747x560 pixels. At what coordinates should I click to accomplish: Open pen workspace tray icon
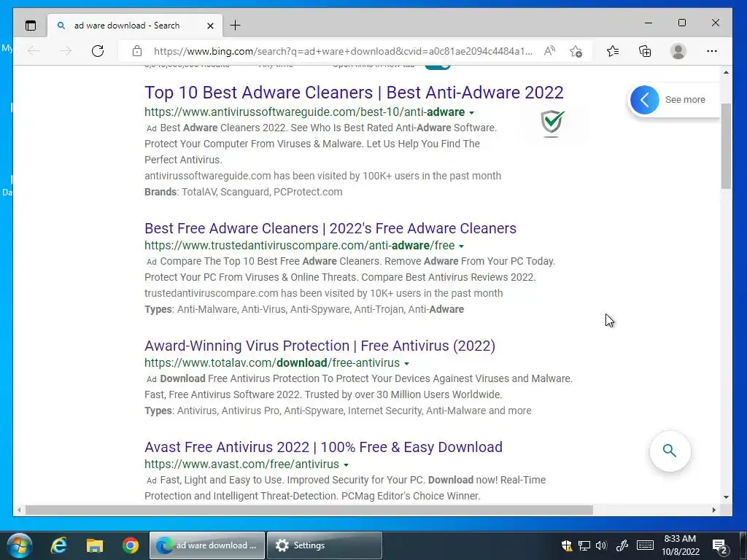pyautogui.click(x=622, y=545)
